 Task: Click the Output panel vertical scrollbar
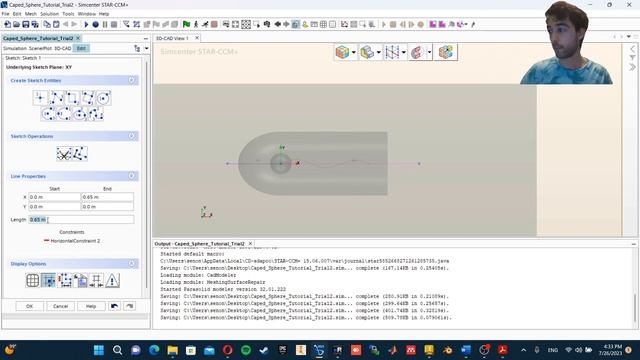635,308
